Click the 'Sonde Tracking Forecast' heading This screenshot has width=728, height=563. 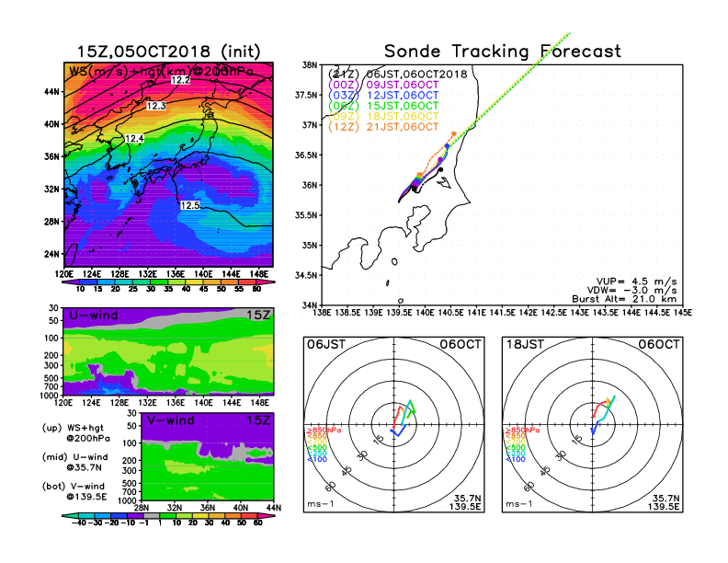point(503,51)
